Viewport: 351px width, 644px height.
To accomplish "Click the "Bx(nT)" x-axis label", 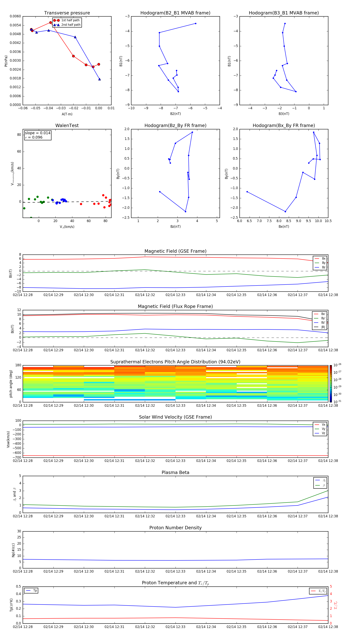I will click(x=284, y=227).
